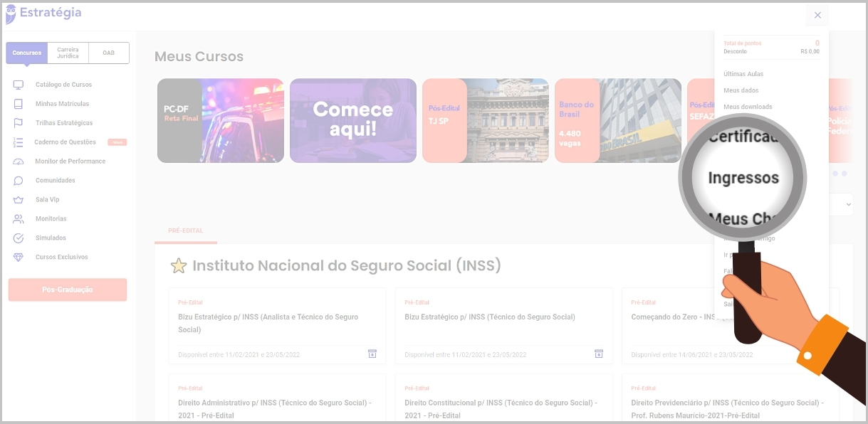
Task: Click 'Instituto Nacional do Seguro Social (INSS)' heading
Action: pos(347,266)
